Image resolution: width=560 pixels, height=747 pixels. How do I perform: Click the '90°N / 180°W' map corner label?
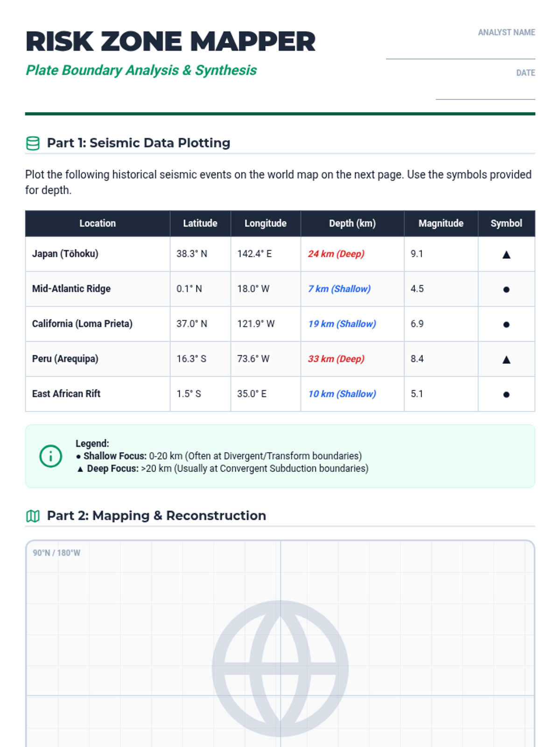tap(56, 553)
